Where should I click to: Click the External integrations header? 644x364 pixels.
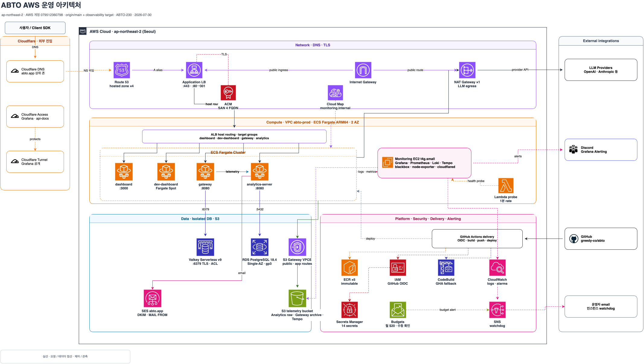click(601, 41)
